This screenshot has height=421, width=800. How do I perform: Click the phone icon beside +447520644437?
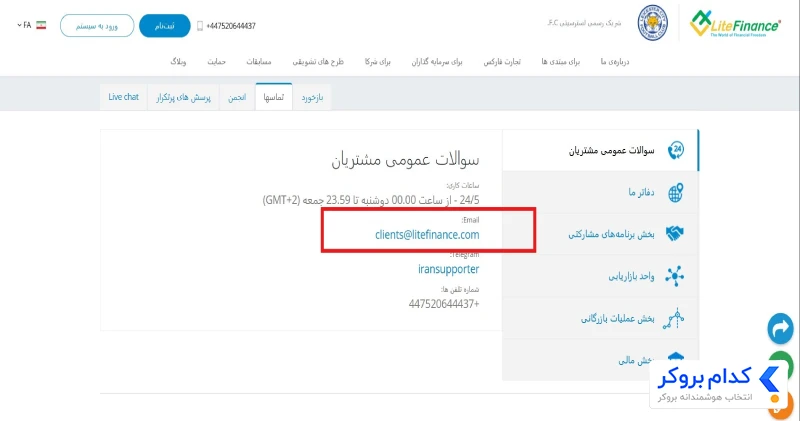click(200, 26)
